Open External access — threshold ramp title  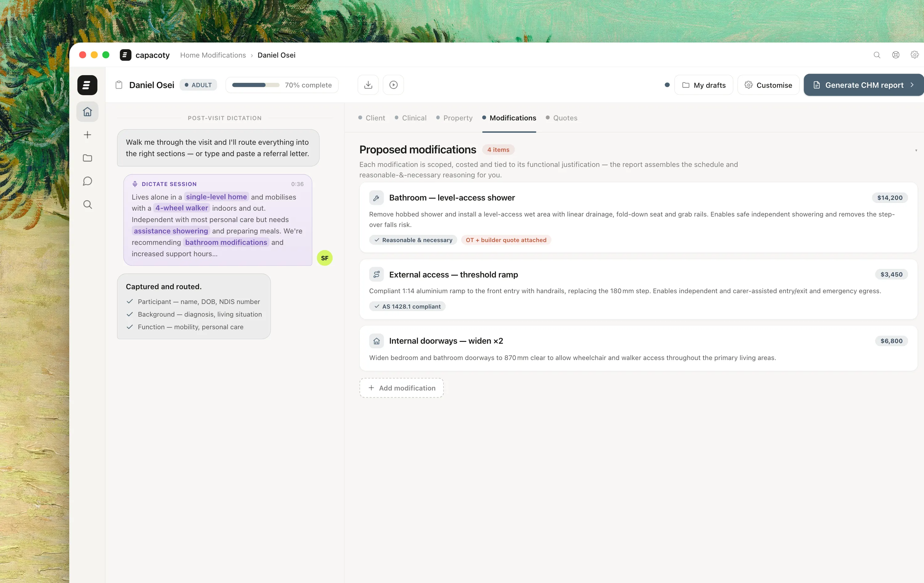(x=454, y=274)
